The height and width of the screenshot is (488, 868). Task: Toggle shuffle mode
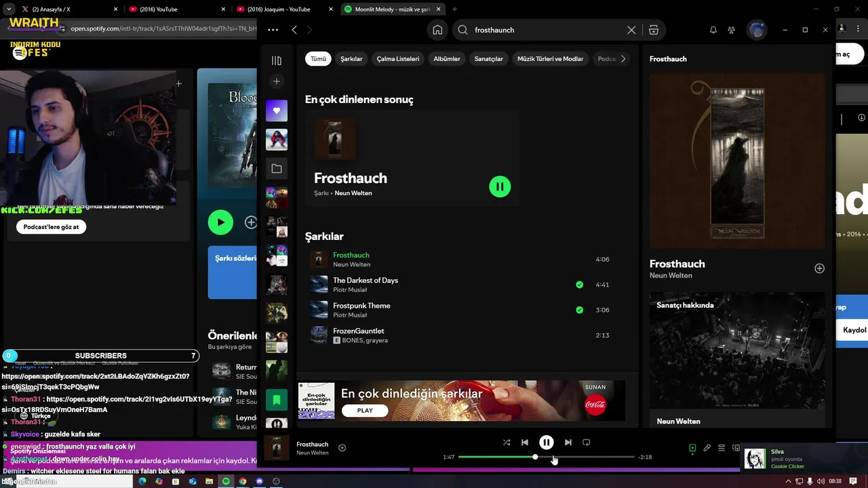(x=507, y=443)
